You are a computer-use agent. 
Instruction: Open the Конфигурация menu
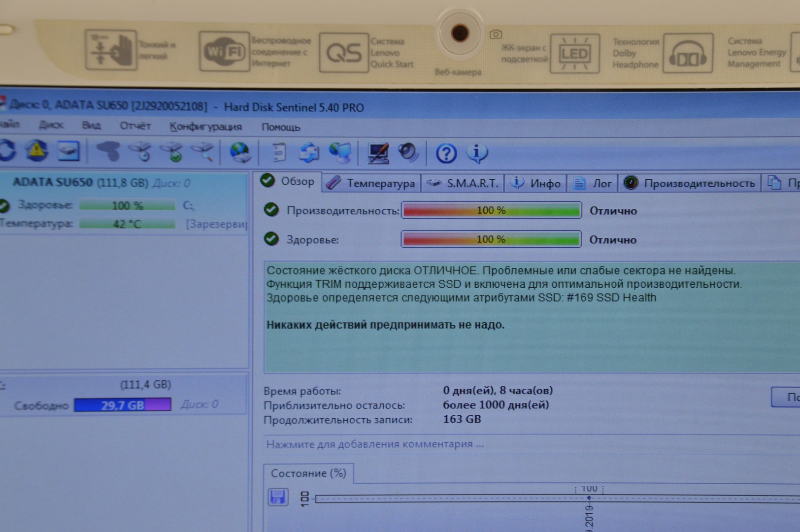click(x=205, y=127)
